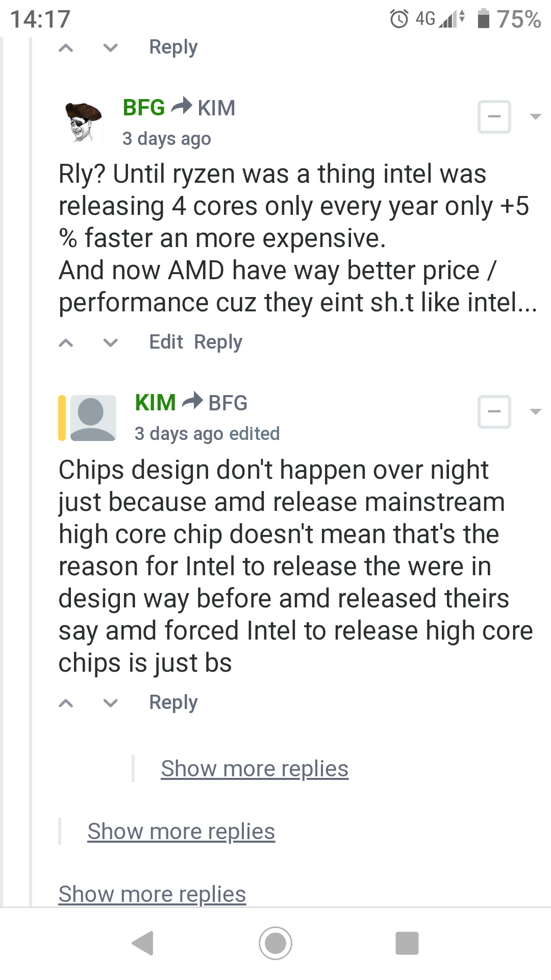Downvote BFG's comment about Ryzen
Viewport: 551px width, 980px height.
click(110, 343)
